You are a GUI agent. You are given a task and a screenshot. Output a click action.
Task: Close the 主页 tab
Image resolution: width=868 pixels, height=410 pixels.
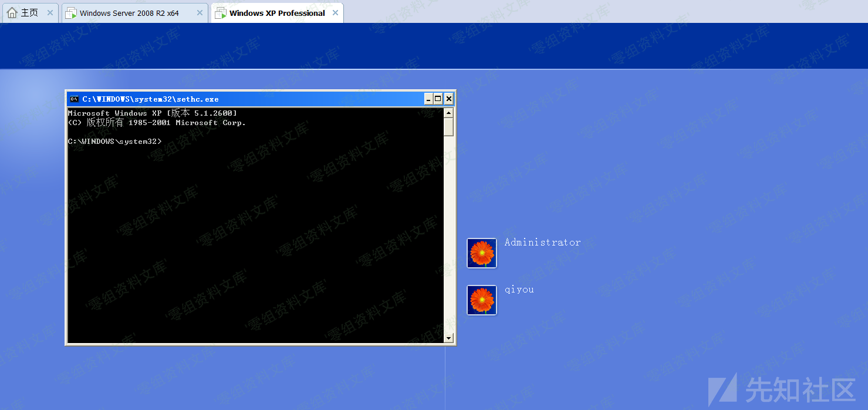tap(50, 13)
